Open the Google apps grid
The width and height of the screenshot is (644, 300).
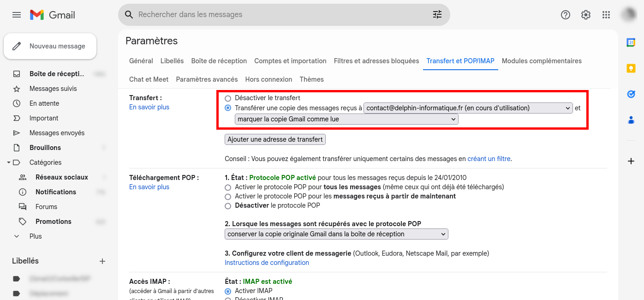(606, 15)
